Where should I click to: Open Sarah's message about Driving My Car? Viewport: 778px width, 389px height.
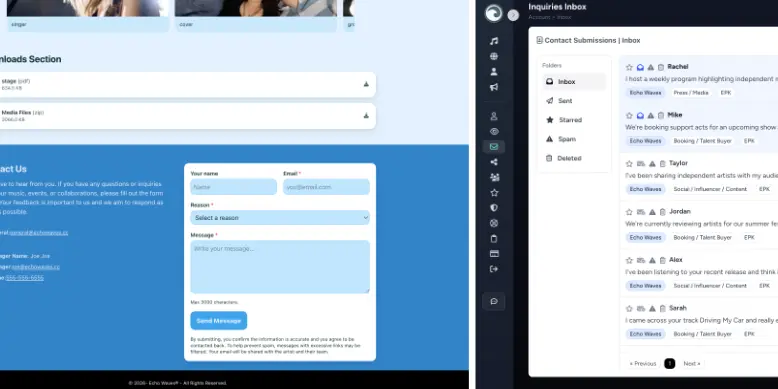coord(701,321)
